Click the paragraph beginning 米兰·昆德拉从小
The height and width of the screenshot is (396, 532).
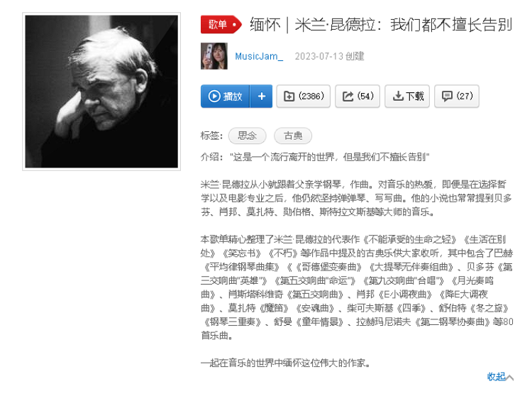point(356,198)
